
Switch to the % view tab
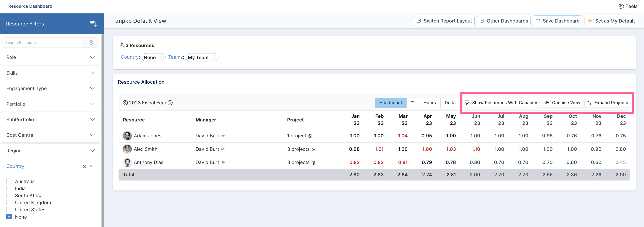[x=413, y=103]
